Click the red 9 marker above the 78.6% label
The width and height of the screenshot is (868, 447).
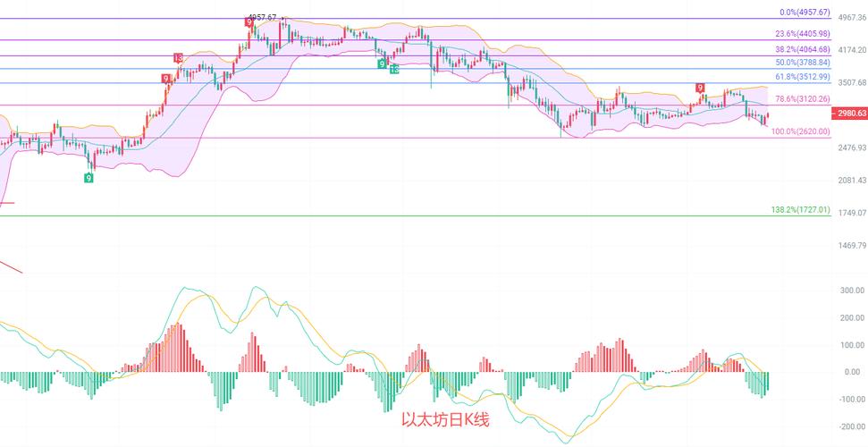pyautogui.click(x=700, y=88)
